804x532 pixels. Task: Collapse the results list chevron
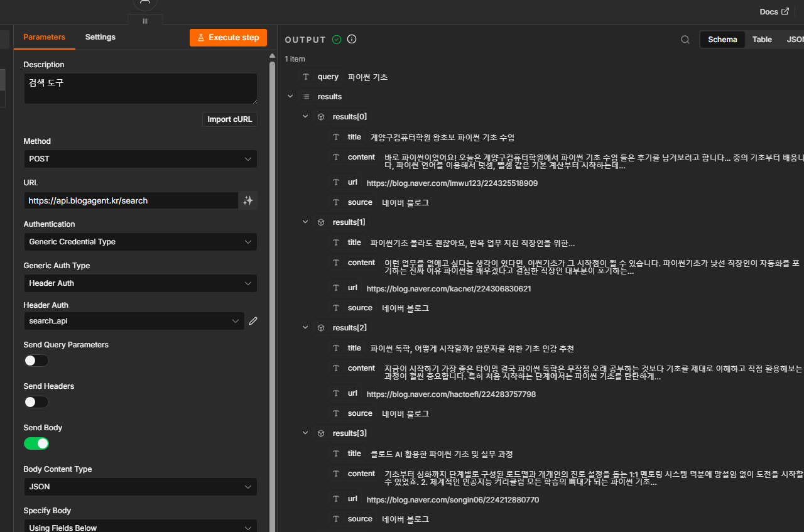point(290,97)
